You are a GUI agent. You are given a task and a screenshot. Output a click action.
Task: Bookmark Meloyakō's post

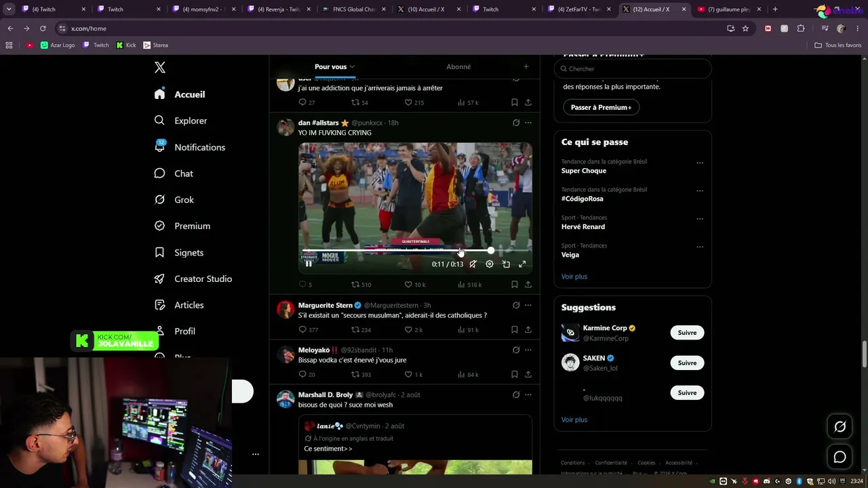515,374
